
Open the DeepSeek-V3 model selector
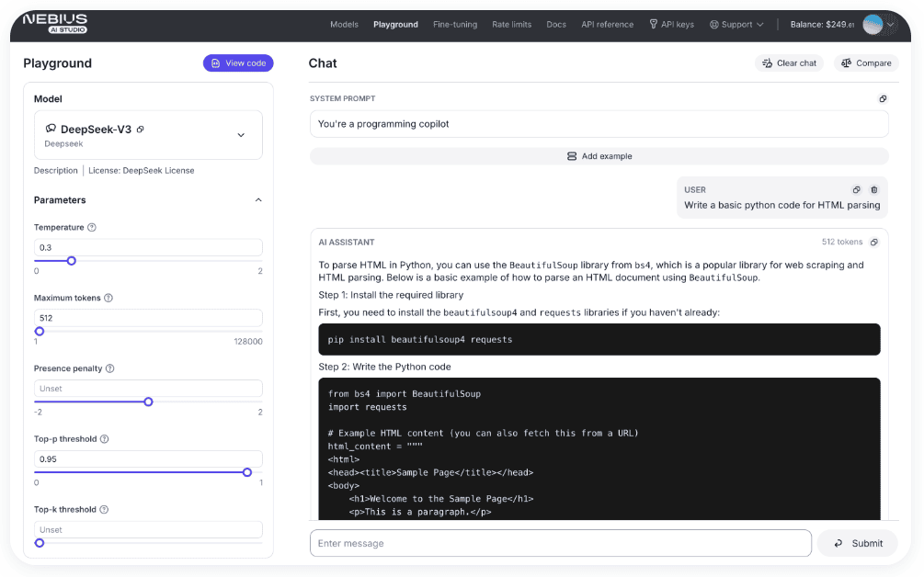[x=149, y=135]
